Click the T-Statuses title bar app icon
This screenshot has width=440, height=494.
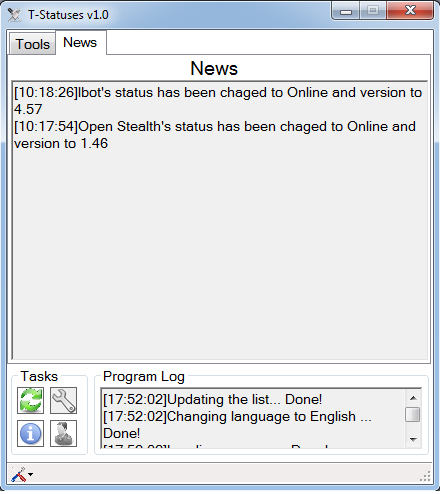pyautogui.click(x=14, y=15)
